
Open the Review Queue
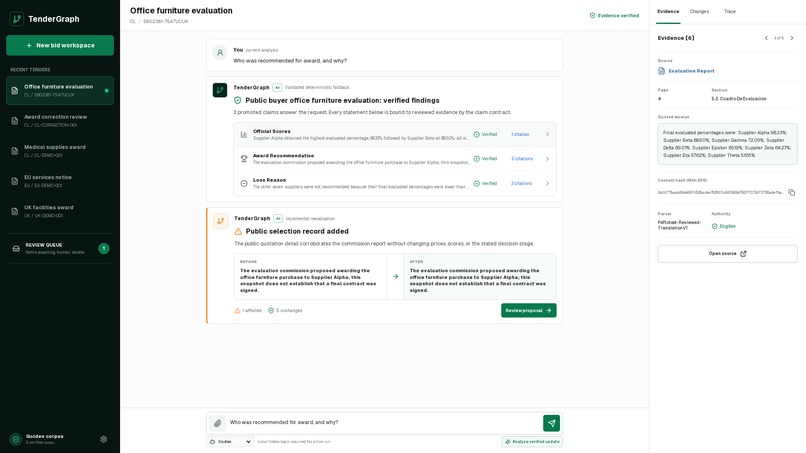60,248
